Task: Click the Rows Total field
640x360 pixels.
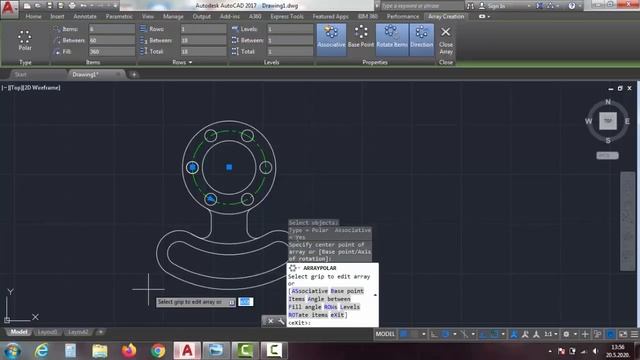Action: coord(203,51)
